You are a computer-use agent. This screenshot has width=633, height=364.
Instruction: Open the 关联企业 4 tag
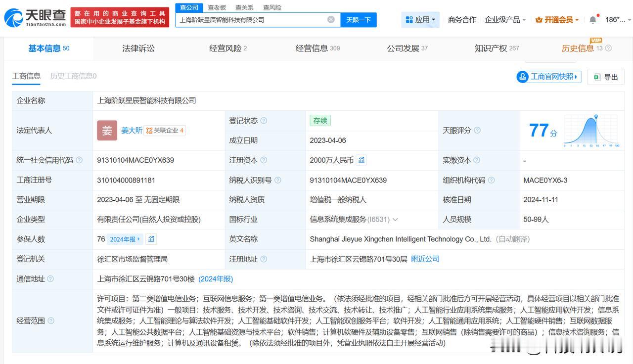click(x=165, y=131)
